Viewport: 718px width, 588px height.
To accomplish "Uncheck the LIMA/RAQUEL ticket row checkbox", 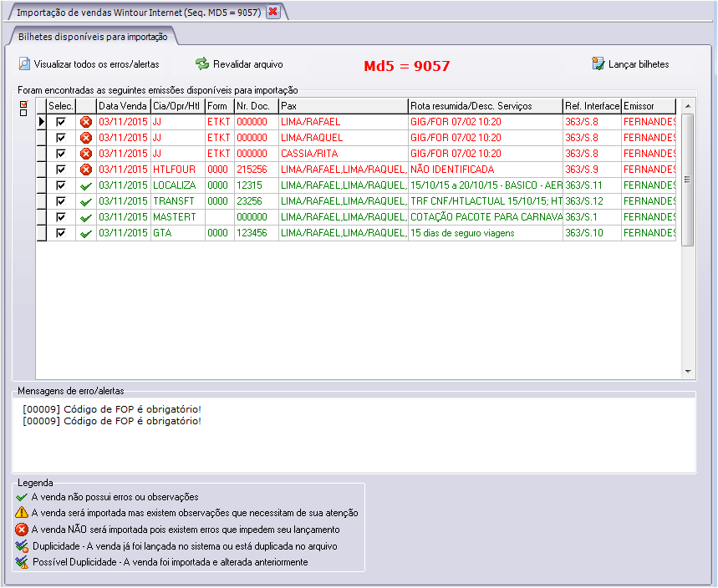I will tap(60, 138).
